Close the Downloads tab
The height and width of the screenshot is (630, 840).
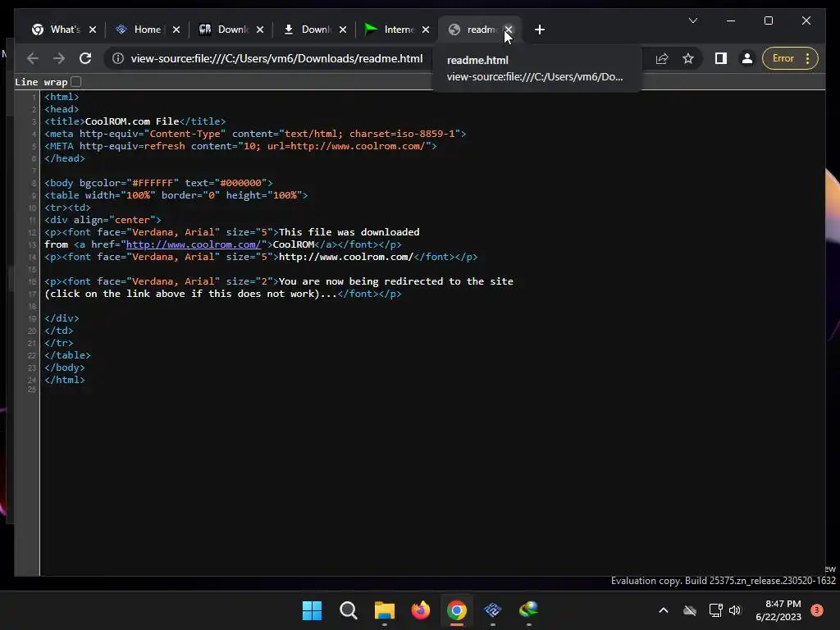tap(343, 30)
